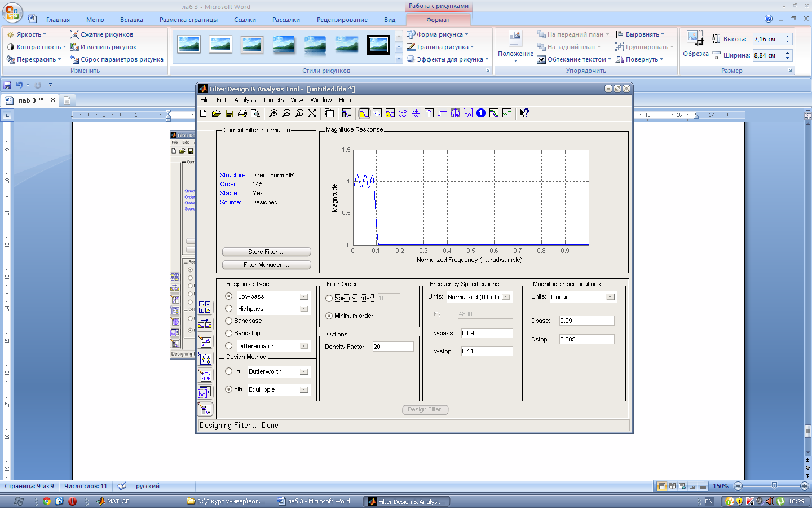Image resolution: width=812 pixels, height=508 pixels.
Task: Open IIR Butterworth method dropdown
Action: pyautogui.click(x=304, y=371)
